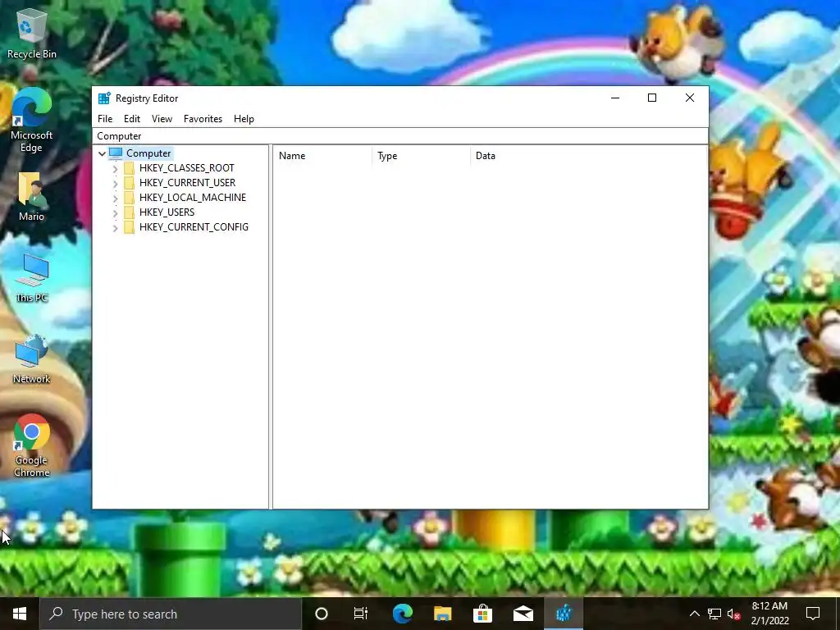This screenshot has height=630, width=840.
Task: Expand the HKEY_LOCAL_MACHINE key
Action: click(115, 199)
